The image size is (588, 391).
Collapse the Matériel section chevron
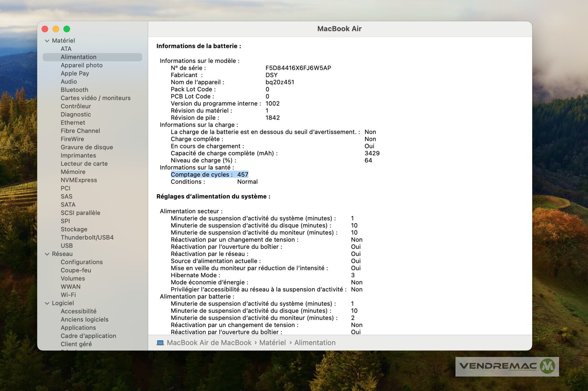47,41
